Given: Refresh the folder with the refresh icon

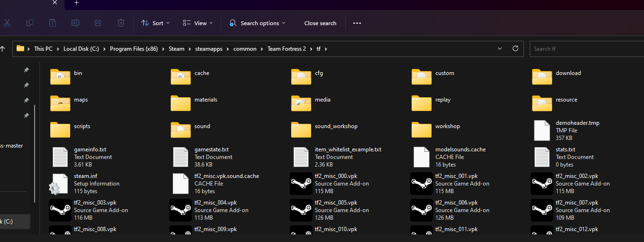Looking at the screenshot, I should pos(515,48).
